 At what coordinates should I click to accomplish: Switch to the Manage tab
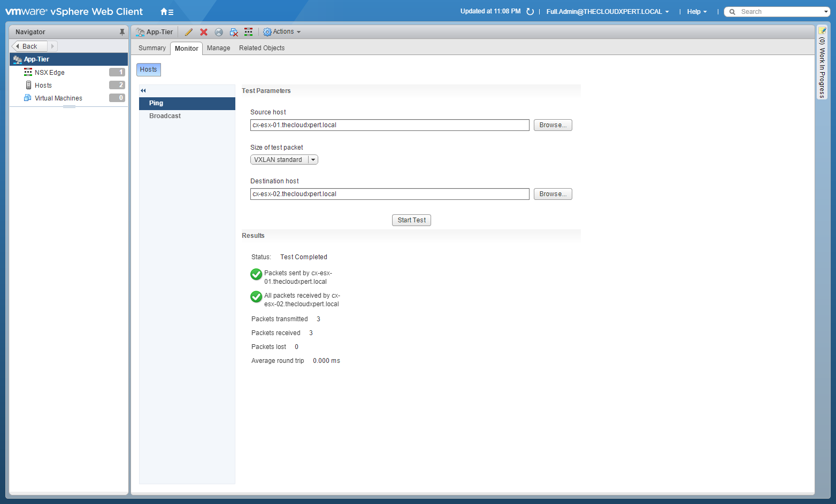pos(218,48)
